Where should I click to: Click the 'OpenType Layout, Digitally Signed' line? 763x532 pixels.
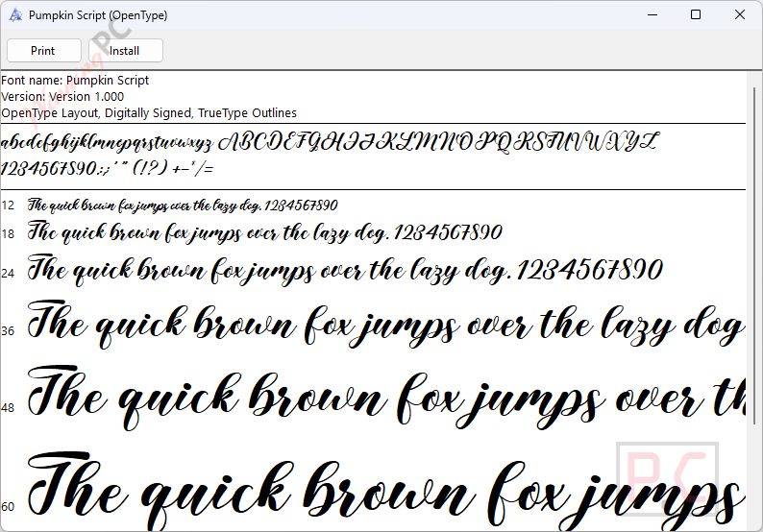point(148,112)
